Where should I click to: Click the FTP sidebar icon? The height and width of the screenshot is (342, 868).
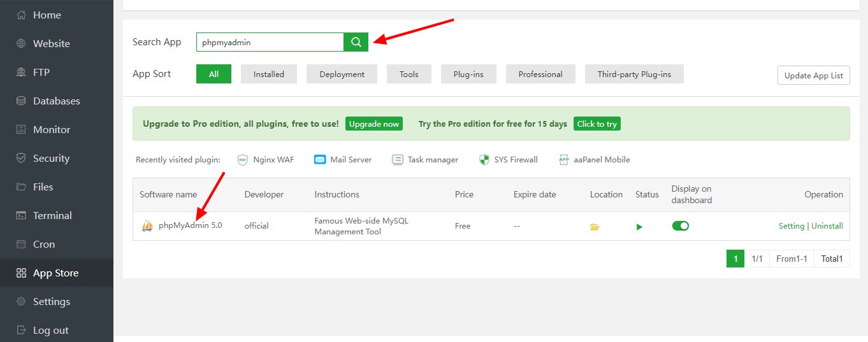coord(21,72)
